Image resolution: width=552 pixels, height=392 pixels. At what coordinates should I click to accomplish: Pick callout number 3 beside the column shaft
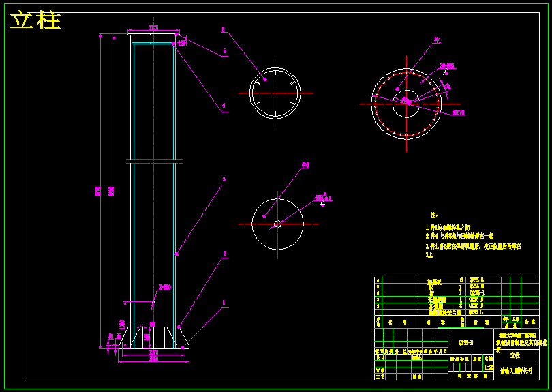coord(224,179)
